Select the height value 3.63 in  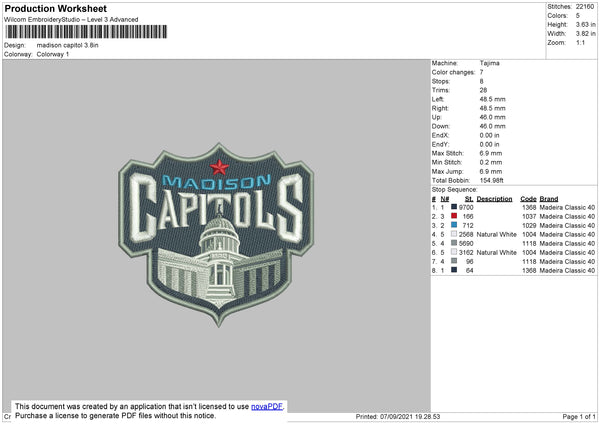tap(585, 24)
